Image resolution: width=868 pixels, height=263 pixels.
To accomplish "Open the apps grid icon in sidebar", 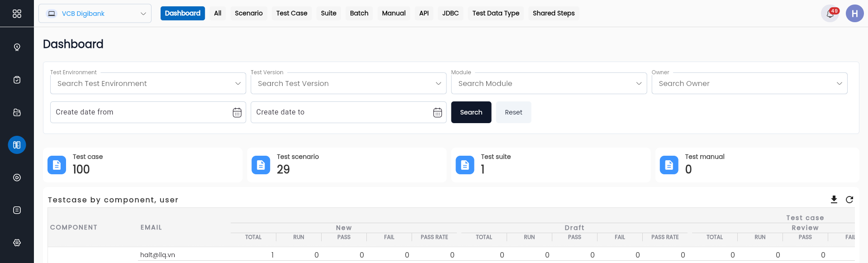I will click(x=17, y=14).
